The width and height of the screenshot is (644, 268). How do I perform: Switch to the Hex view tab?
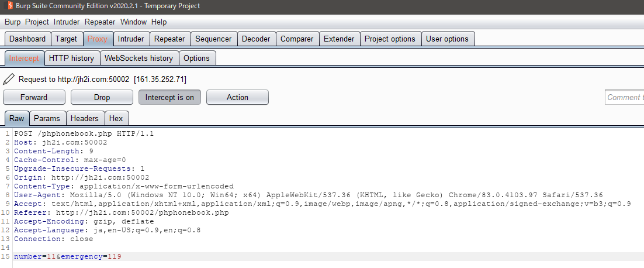tap(116, 118)
